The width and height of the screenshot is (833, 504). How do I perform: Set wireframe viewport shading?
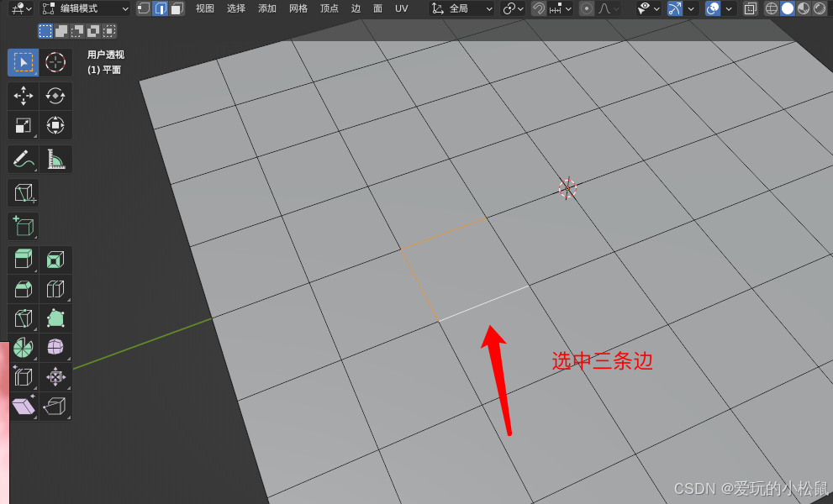click(772, 8)
